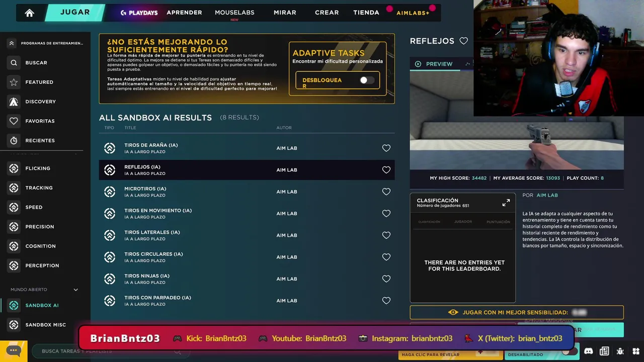Select the Tiros en Movimiento (IA) task
644x362 pixels.
pos(247,214)
